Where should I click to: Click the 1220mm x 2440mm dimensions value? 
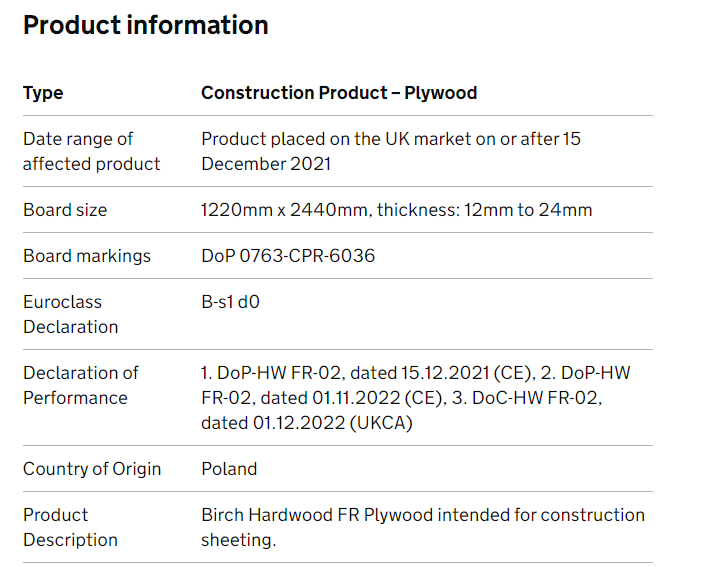(285, 210)
